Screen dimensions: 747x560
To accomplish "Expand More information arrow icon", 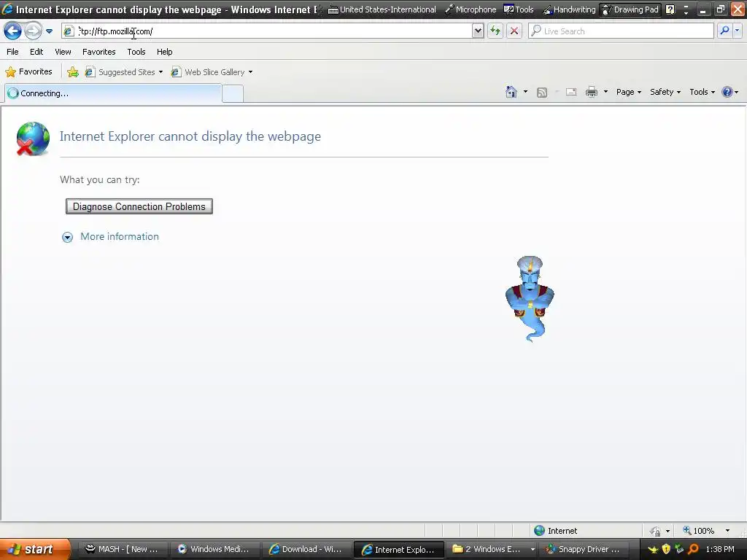I will (x=68, y=237).
